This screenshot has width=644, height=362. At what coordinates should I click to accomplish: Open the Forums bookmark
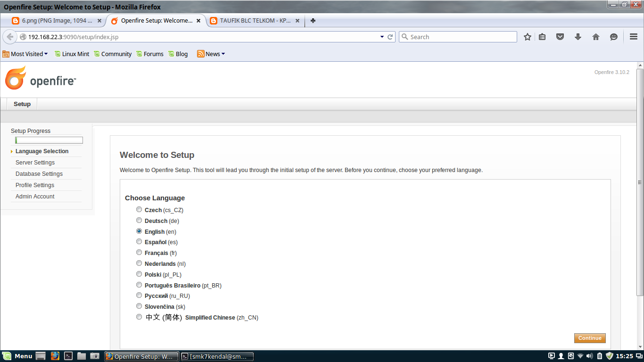click(x=149, y=54)
